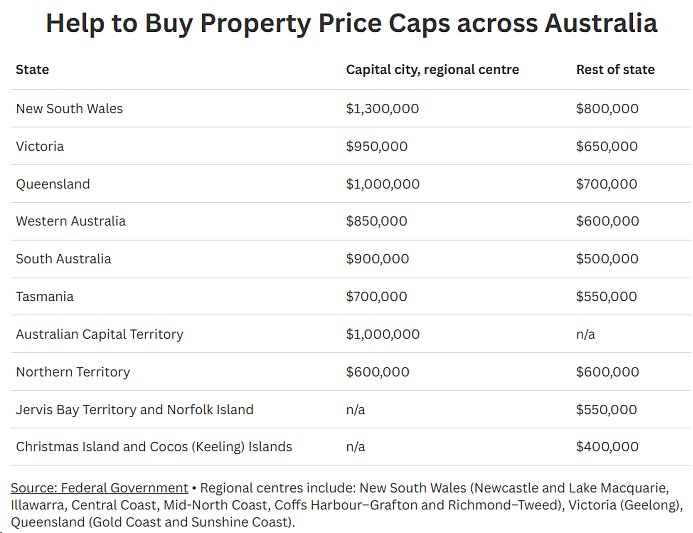
Task: Click the State column header
Action: [32, 70]
